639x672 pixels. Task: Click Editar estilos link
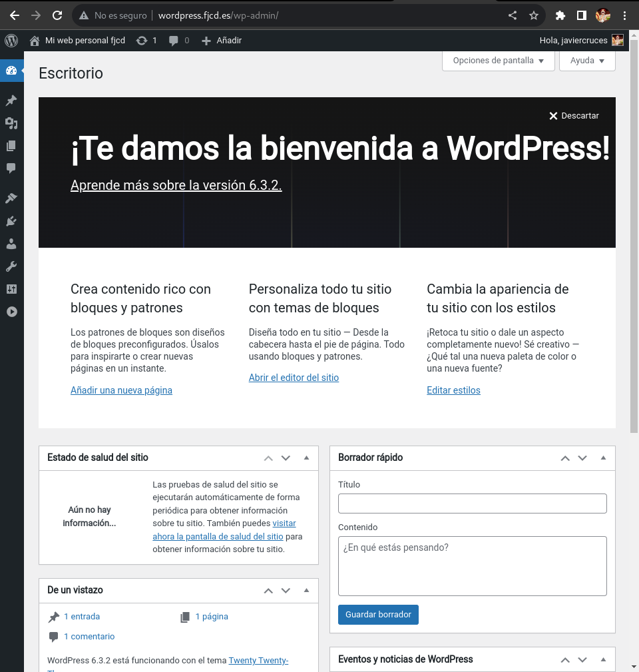coord(453,390)
